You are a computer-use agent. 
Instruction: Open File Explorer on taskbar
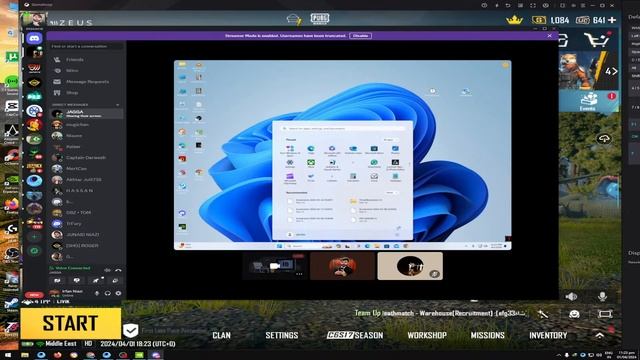click(25, 355)
